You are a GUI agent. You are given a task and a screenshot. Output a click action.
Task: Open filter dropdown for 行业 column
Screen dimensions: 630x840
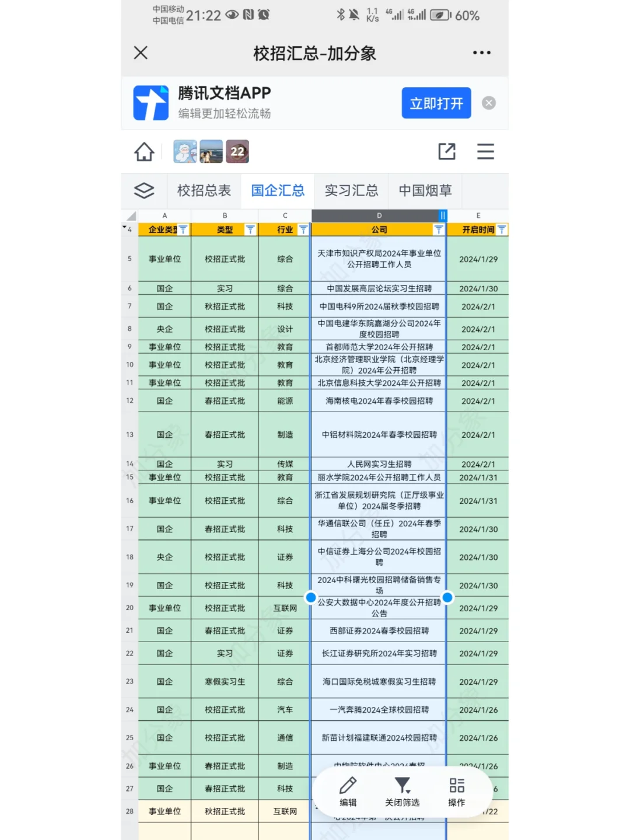pos(303,229)
